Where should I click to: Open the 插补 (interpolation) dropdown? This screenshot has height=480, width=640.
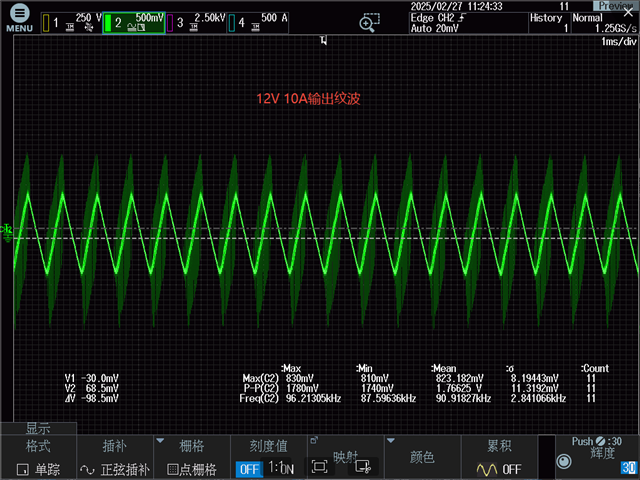[x=114, y=458]
